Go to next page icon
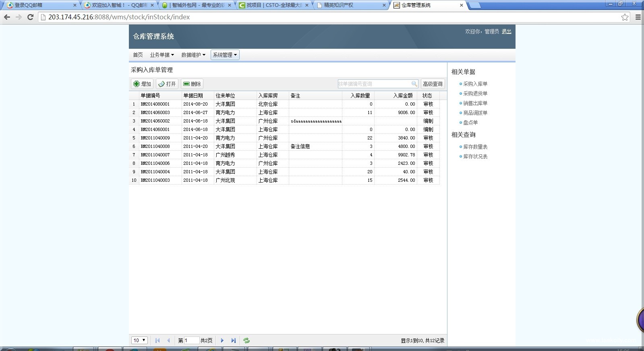The image size is (644, 351). tap(222, 341)
